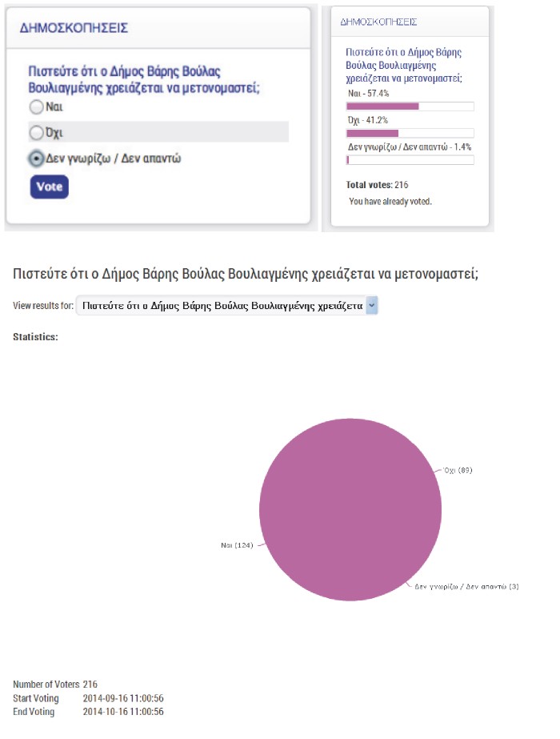Click the Statistics: label
The height and width of the screenshot is (739, 560).
(35, 337)
